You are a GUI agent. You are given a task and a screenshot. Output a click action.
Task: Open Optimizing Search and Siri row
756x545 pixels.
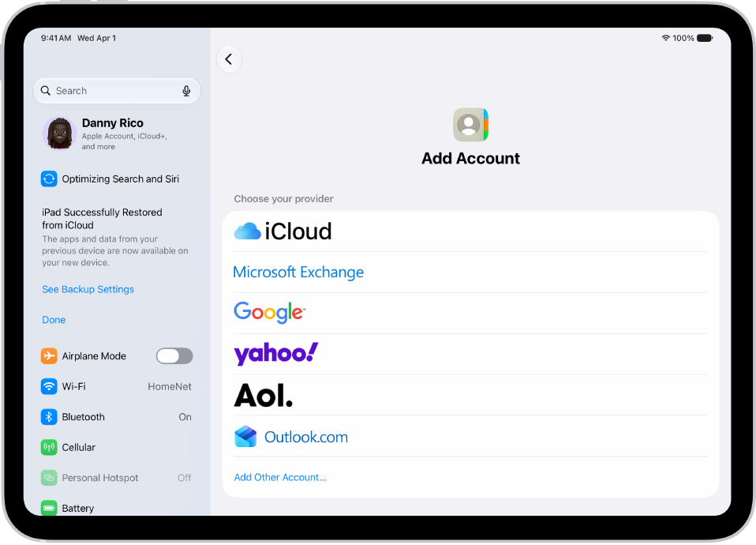click(x=117, y=179)
